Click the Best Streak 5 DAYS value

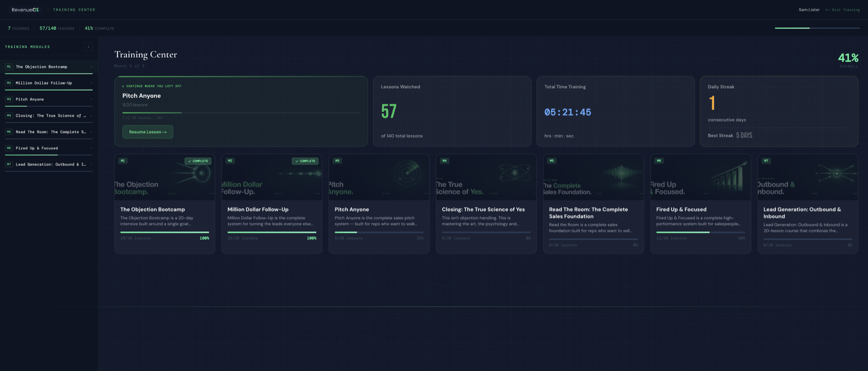point(744,136)
